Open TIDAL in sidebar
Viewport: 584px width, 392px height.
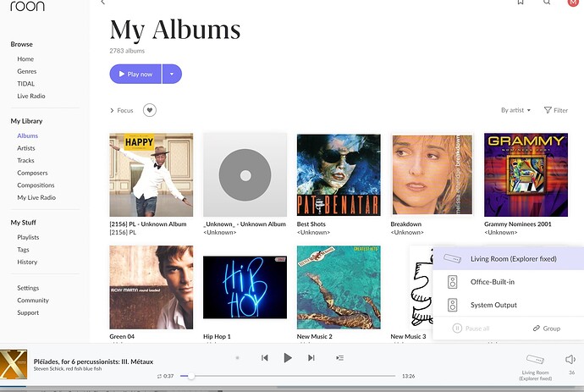[25, 84]
